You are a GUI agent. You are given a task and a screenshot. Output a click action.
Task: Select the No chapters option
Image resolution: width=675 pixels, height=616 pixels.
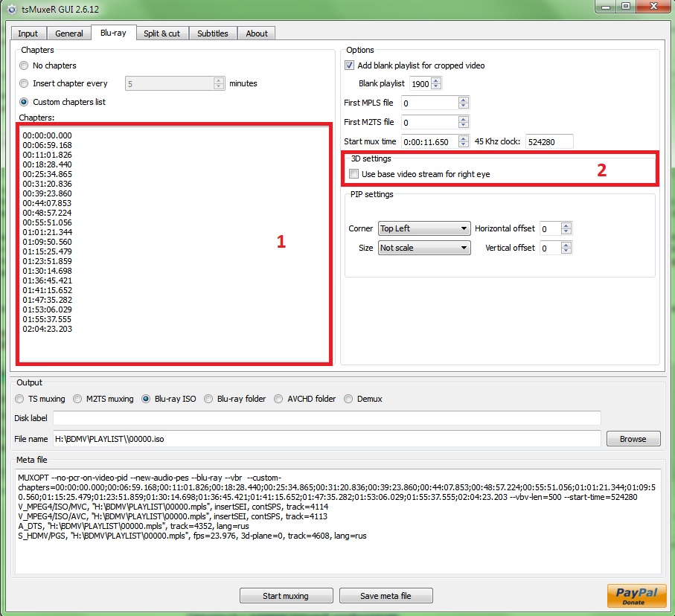coord(48,65)
